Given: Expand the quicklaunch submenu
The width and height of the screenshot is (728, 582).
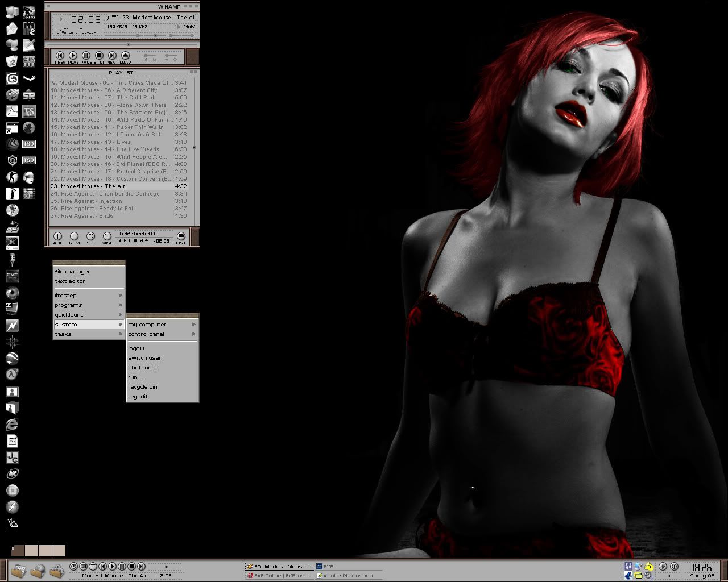Looking at the screenshot, I should (x=89, y=315).
